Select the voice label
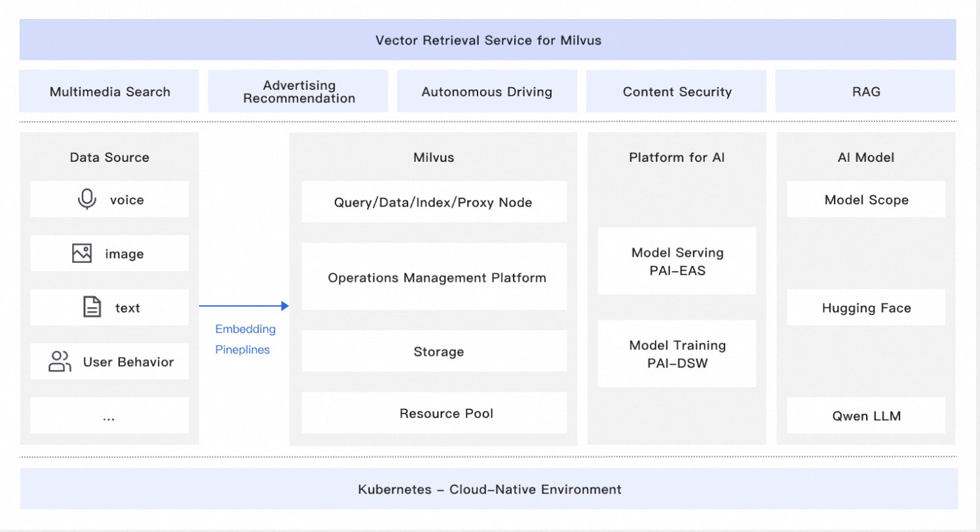Image resolution: width=980 pixels, height=532 pixels. 127,200
